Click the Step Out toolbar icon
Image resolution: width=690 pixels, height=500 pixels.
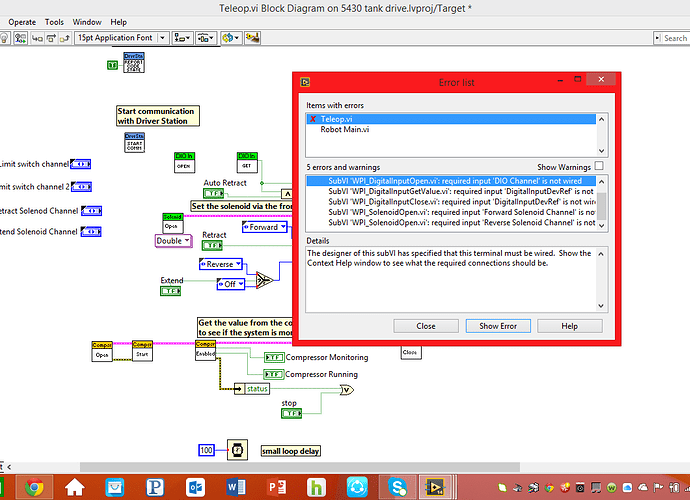[x=65, y=38]
